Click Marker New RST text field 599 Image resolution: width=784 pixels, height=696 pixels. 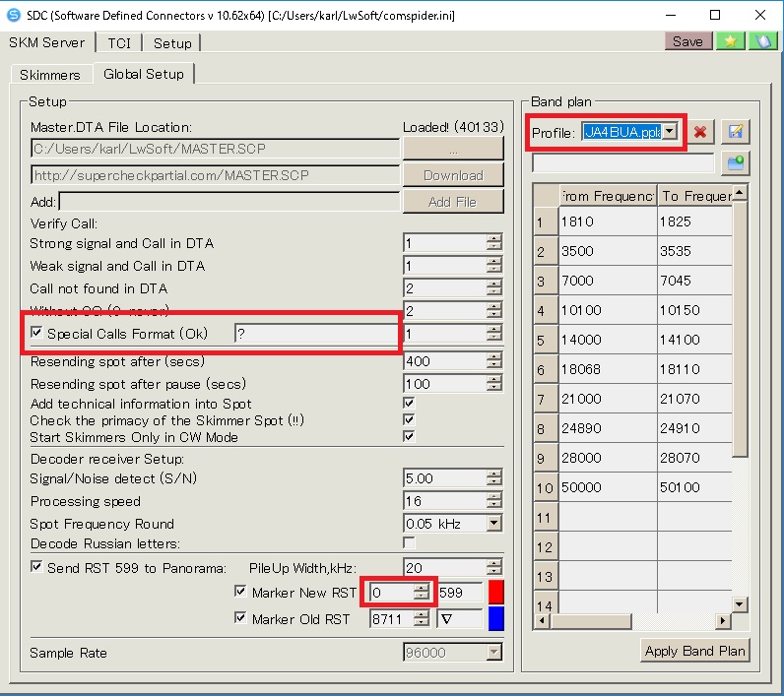(460, 593)
